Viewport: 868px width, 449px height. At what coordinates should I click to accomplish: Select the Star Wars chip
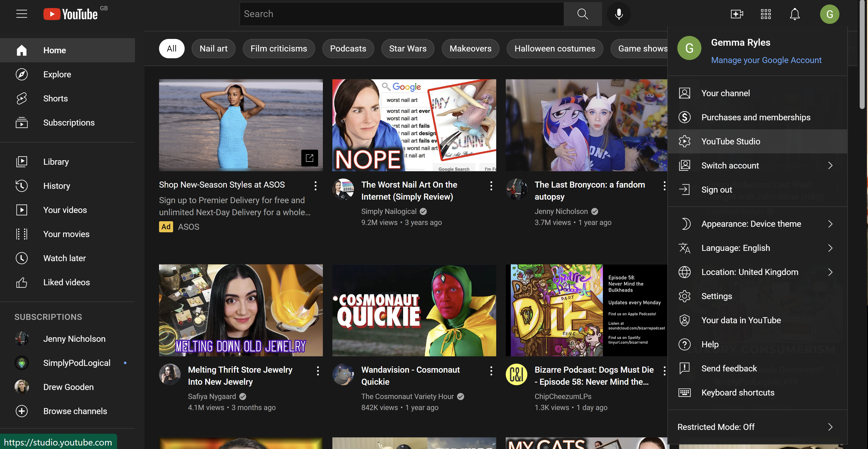pos(408,48)
